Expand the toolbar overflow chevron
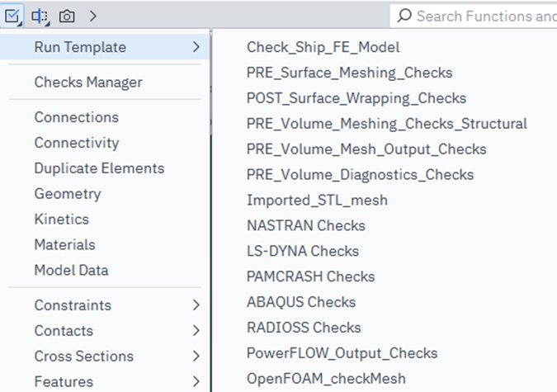 click(92, 16)
